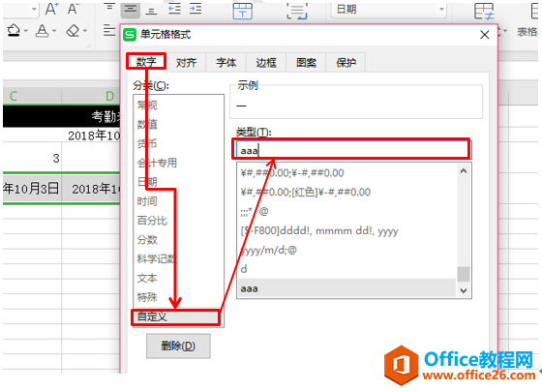
Task: Click the eraser clear format icon
Action: click(x=73, y=31)
